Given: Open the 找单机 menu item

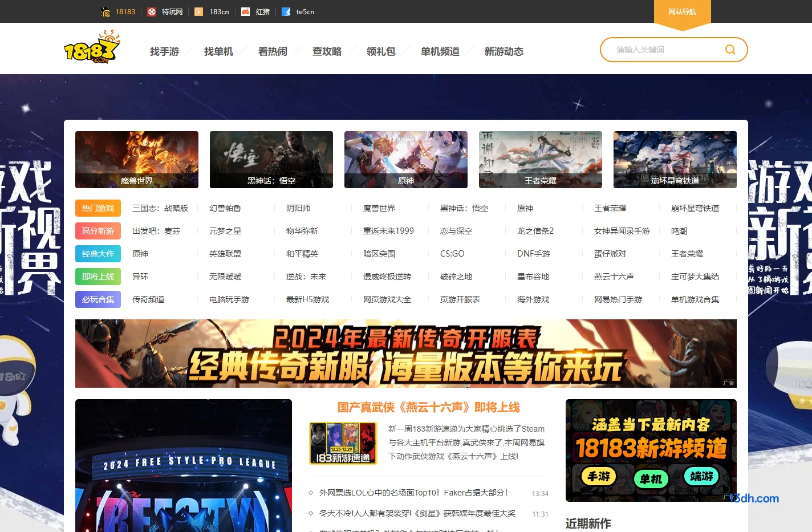Looking at the screenshot, I should point(218,51).
